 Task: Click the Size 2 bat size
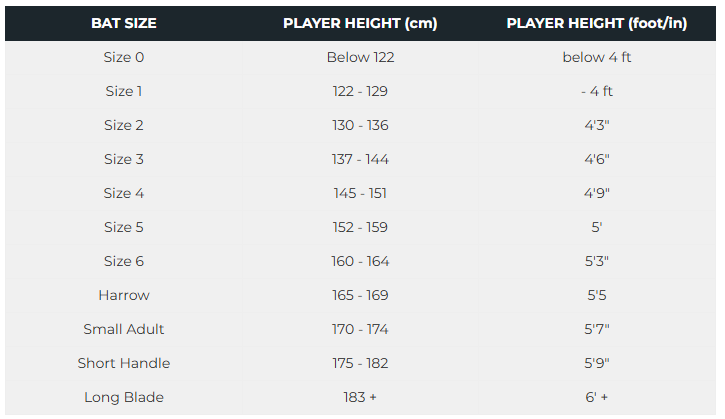[124, 125]
